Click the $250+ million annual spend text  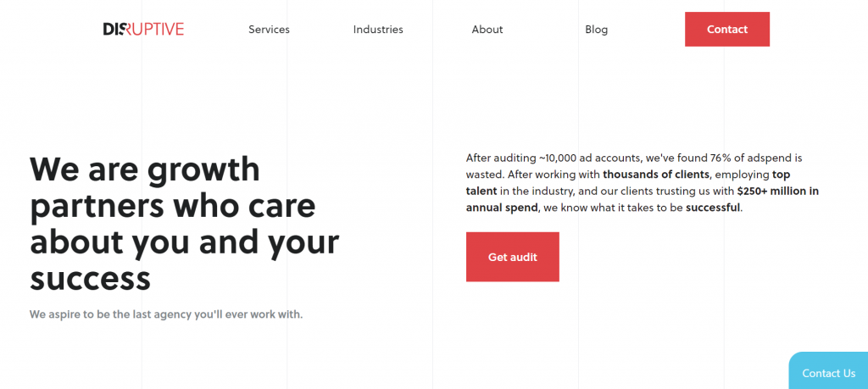click(643, 200)
